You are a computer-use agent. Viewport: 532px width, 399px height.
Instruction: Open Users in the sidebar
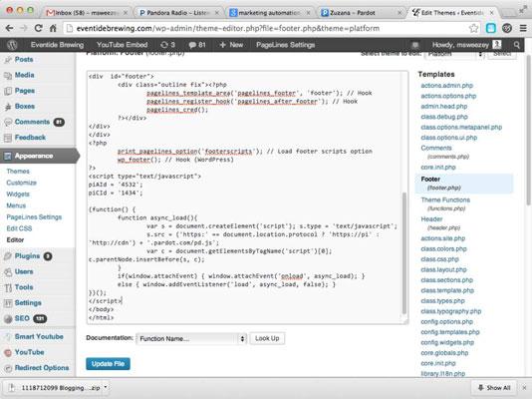pyautogui.click(x=24, y=271)
